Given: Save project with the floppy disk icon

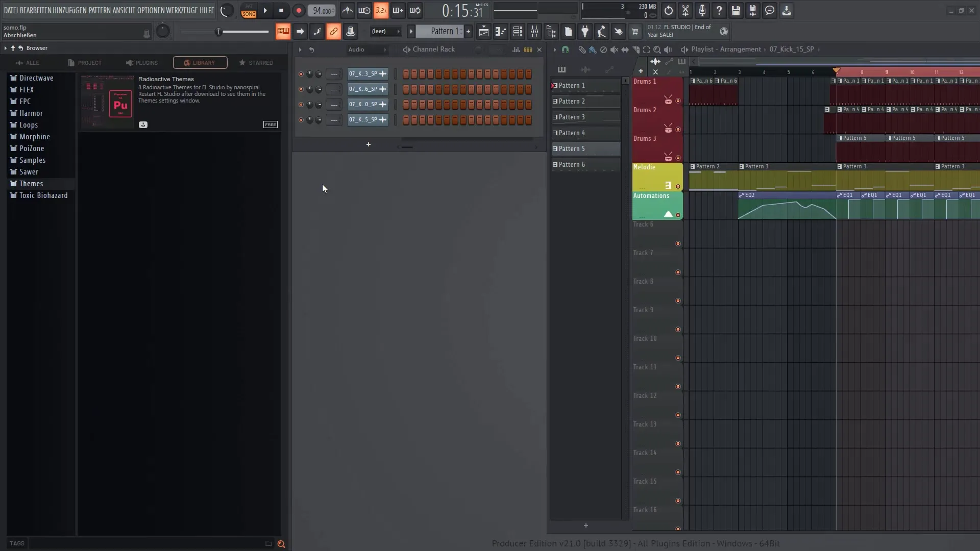Looking at the screenshot, I should [x=736, y=11].
